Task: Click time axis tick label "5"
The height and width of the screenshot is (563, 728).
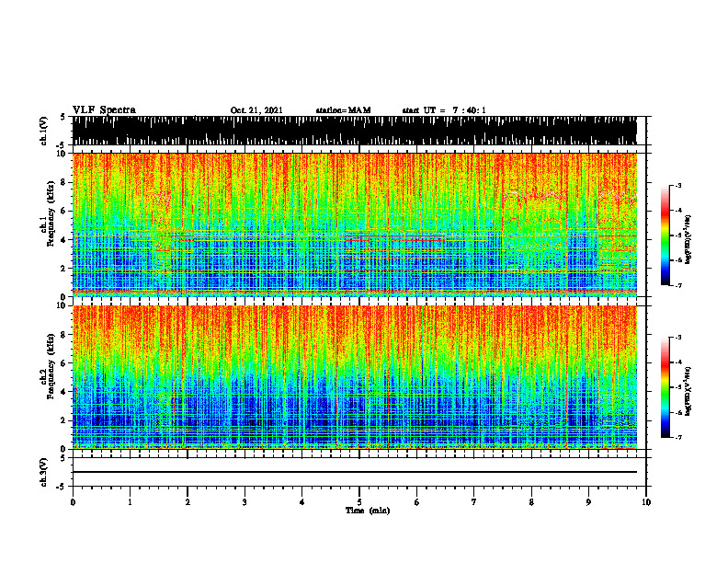Action: tap(359, 502)
